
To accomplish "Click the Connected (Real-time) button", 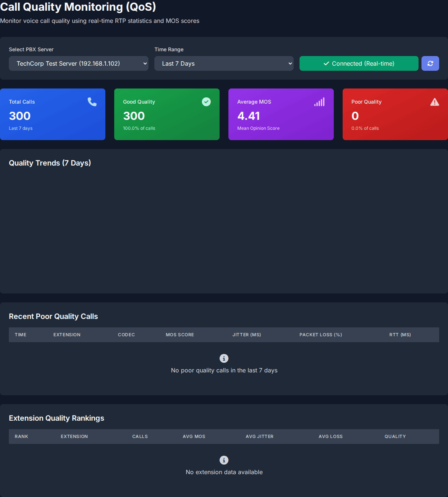I will [358, 63].
